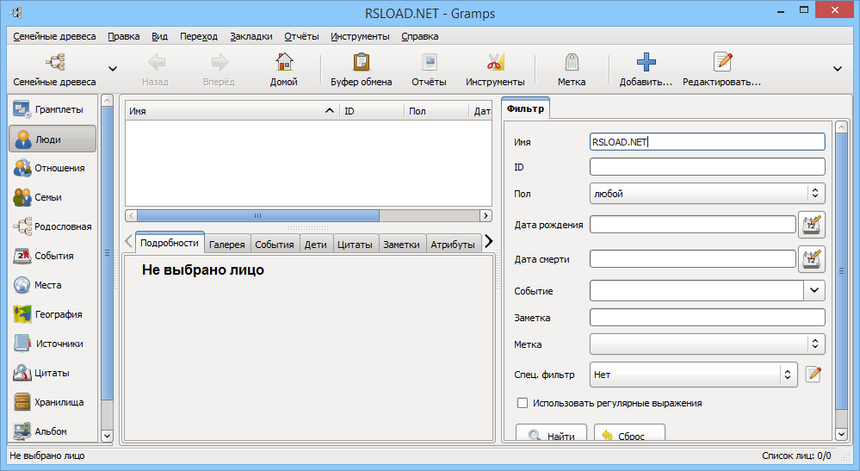Open Reports (Отчёты) from the toolbar
The width and height of the screenshot is (860, 471).
click(429, 63)
